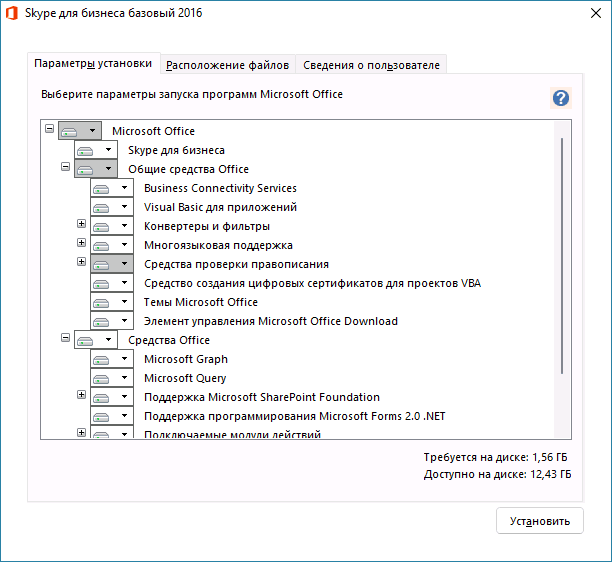Image resolution: width=612 pixels, height=562 pixels.
Task: Select Microsoft Graph tree label
Action: pyautogui.click(x=186, y=359)
